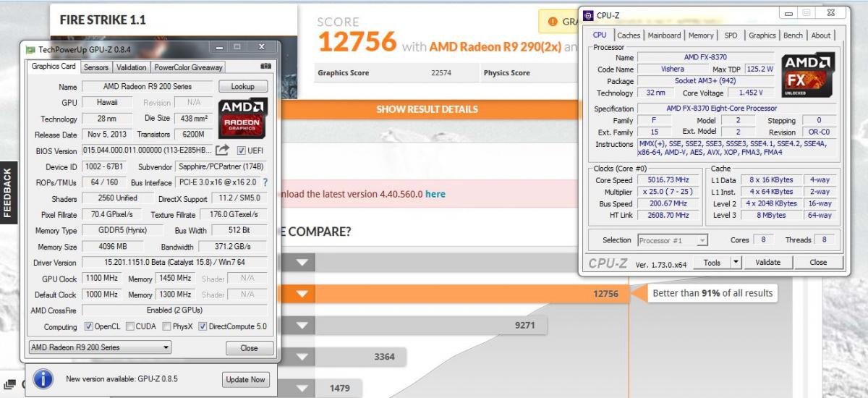The image size is (868, 398).
Task: Expand the orange 12756 result bar arrow
Action: tap(302, 294)
